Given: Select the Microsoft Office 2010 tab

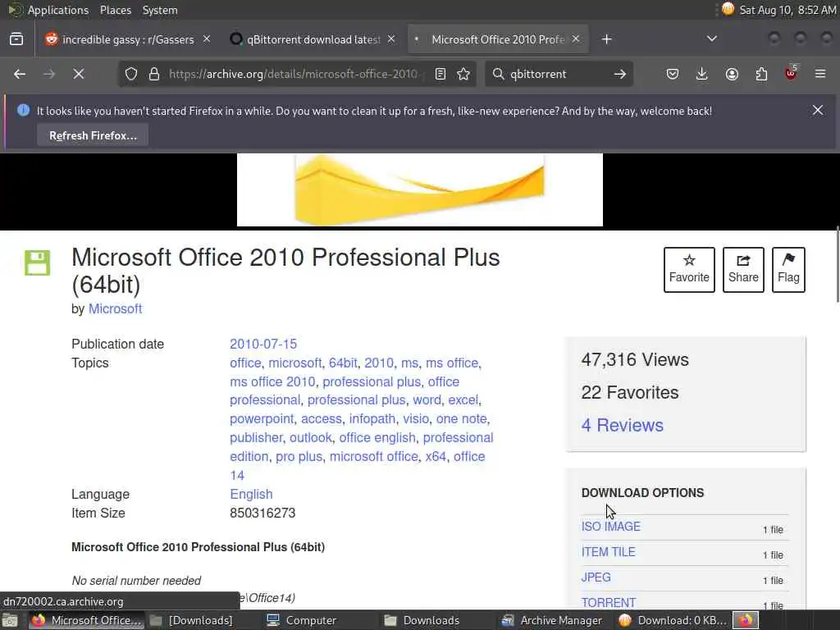Looking at the screenshot, I should (x=498, y=39).
